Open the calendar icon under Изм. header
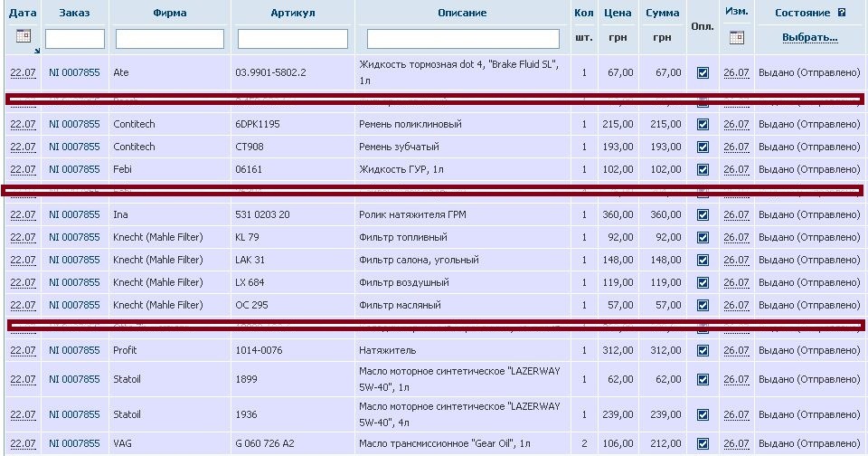This screenshot has height=456, width=868. click(x=736, y=38)
